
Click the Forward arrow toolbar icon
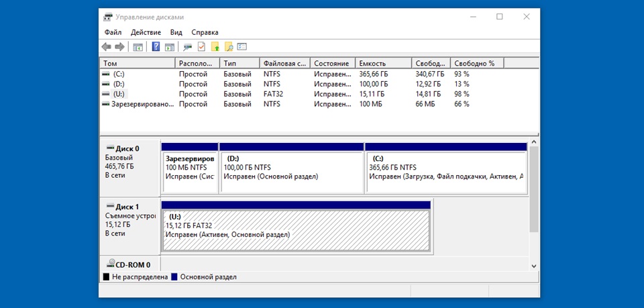[119, 47]
